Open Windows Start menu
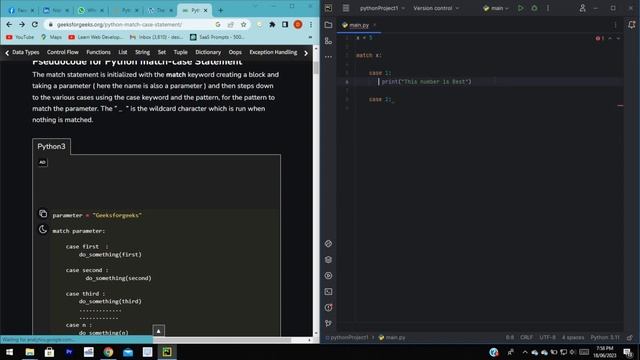The image size is (640, 360). (9, 352)
